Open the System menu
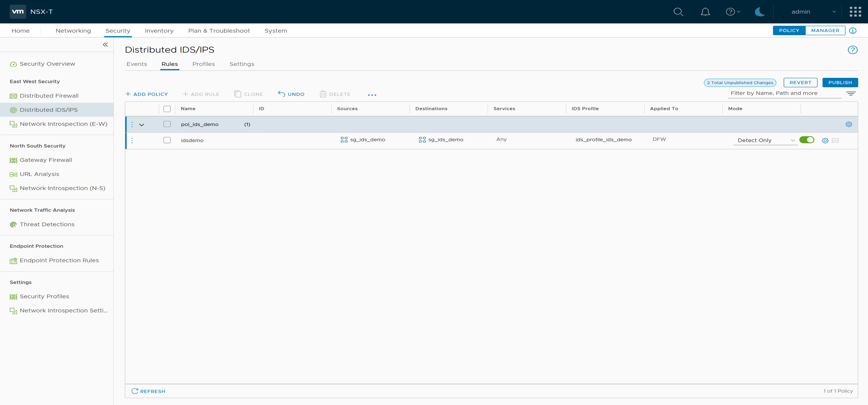The height and width of the screenshot is (405, 868). pos(276,31)
